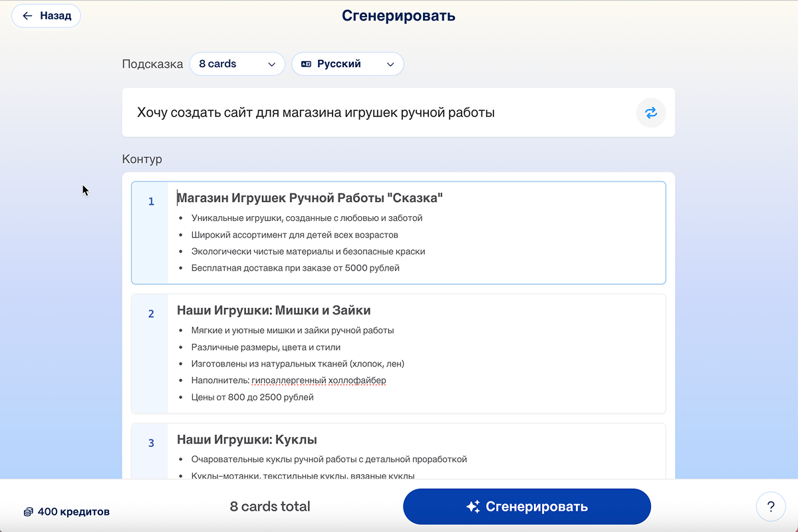Click the shuffle prompt icon

pyautogui.click(x=651, y=112)
